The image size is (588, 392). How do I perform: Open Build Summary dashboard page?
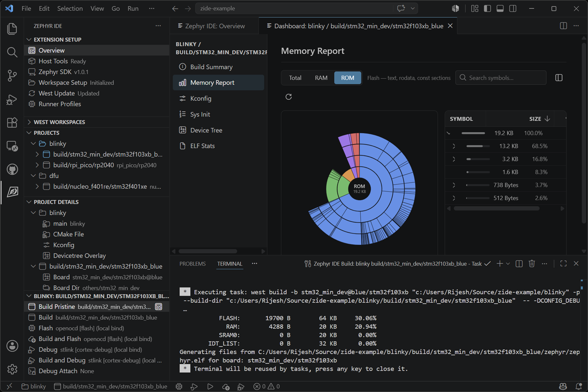218,67
